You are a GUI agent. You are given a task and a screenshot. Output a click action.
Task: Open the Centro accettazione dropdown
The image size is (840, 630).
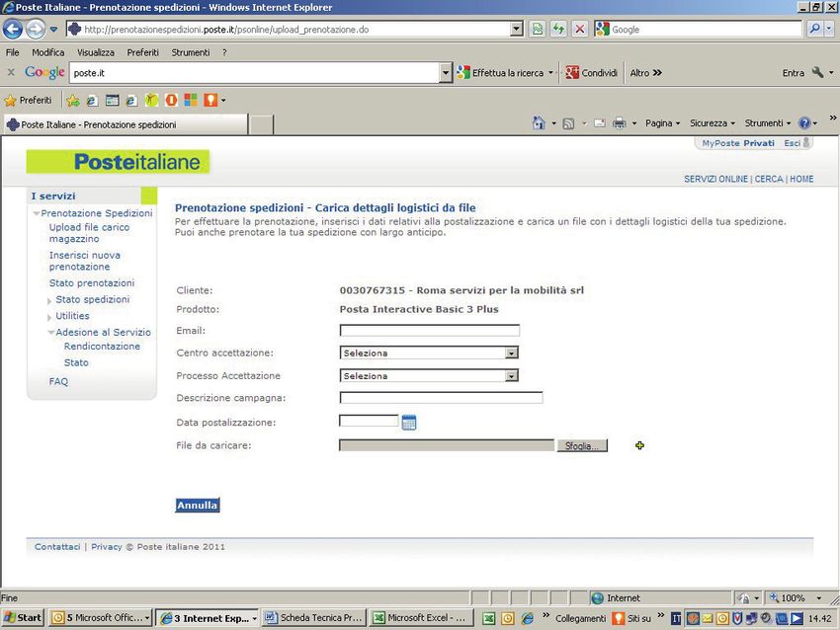429,353
